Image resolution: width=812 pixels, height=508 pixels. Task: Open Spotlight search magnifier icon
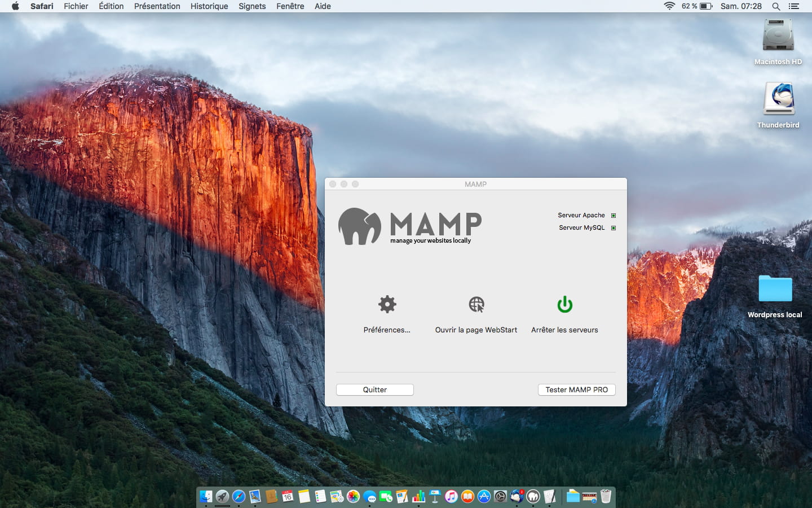(x=776, y=6)
